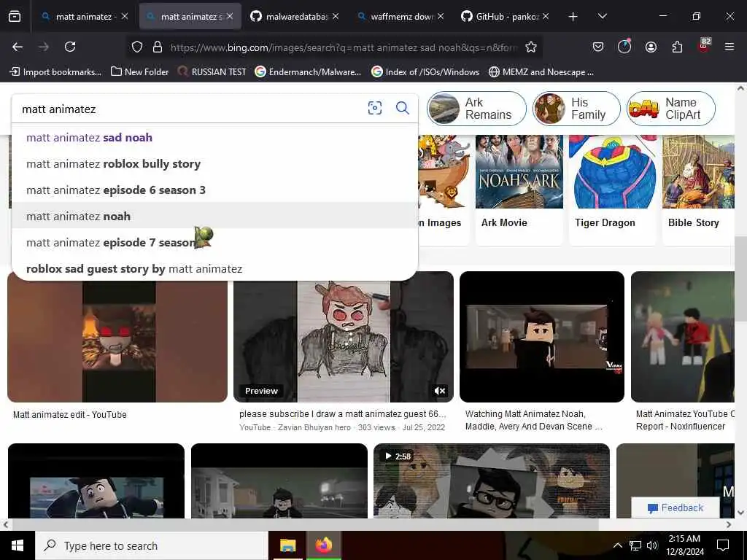Select suggestion matt animatez noah
The width and height of the screenshot is (747, 560).
pyautogui.click(x=214, y=216)
